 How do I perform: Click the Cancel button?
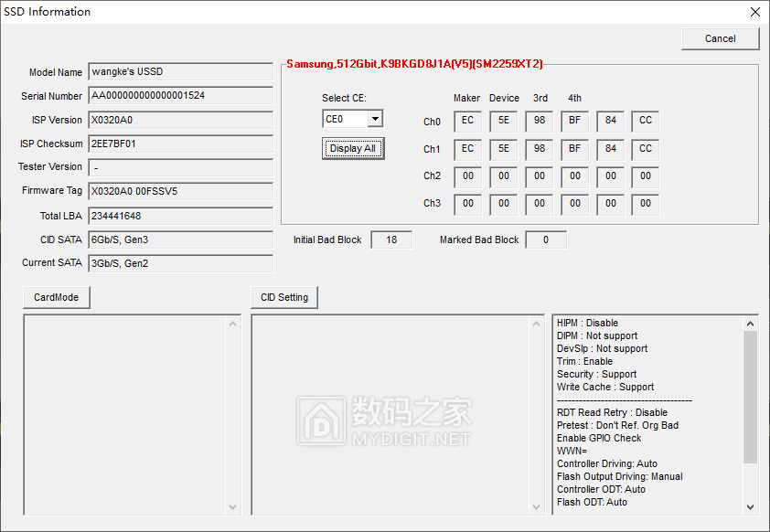pos(720,38)
